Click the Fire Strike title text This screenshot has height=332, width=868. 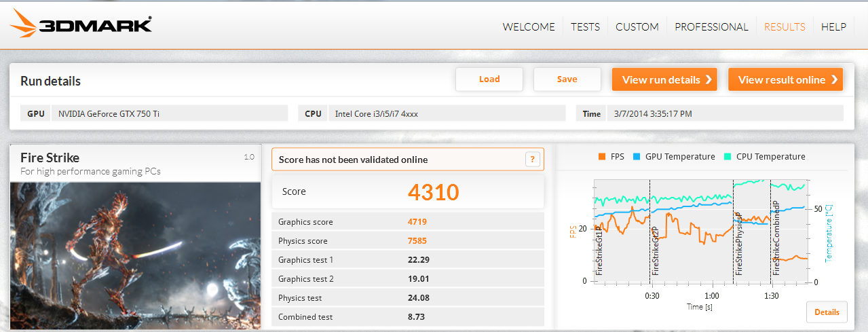(50, 158)
